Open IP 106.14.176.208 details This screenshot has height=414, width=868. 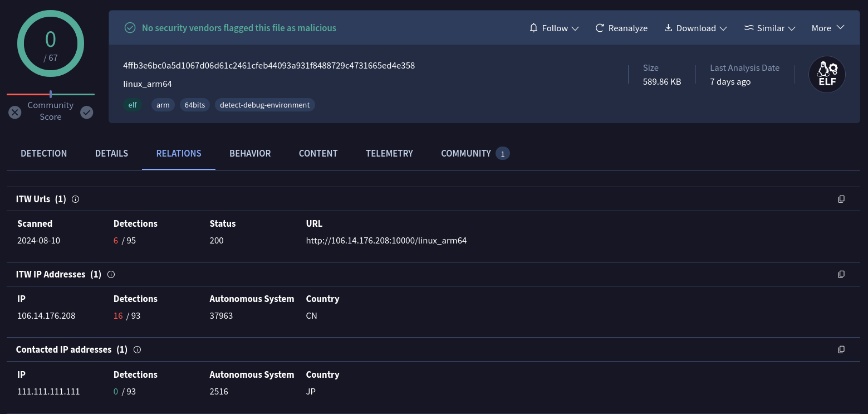(x=46, y=316)
